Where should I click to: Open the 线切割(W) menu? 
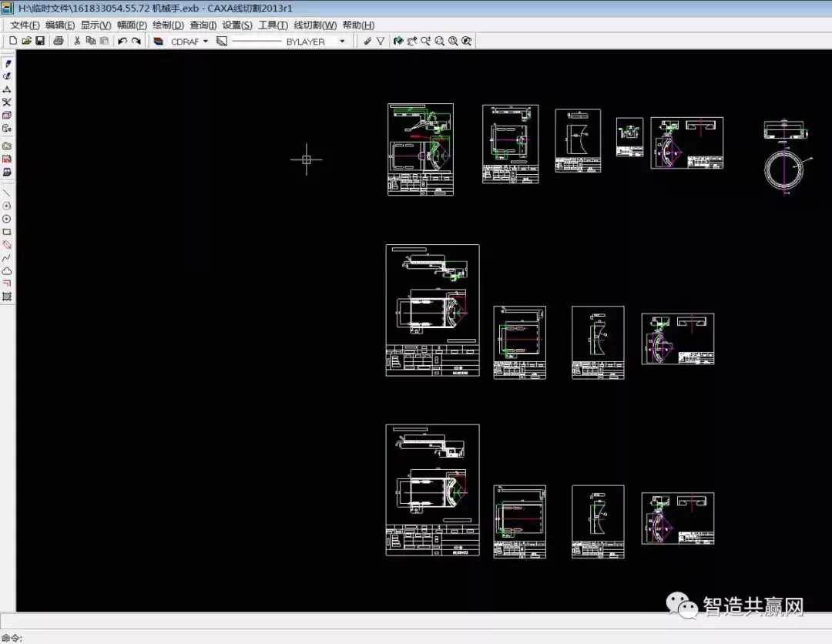pos(315,25)
